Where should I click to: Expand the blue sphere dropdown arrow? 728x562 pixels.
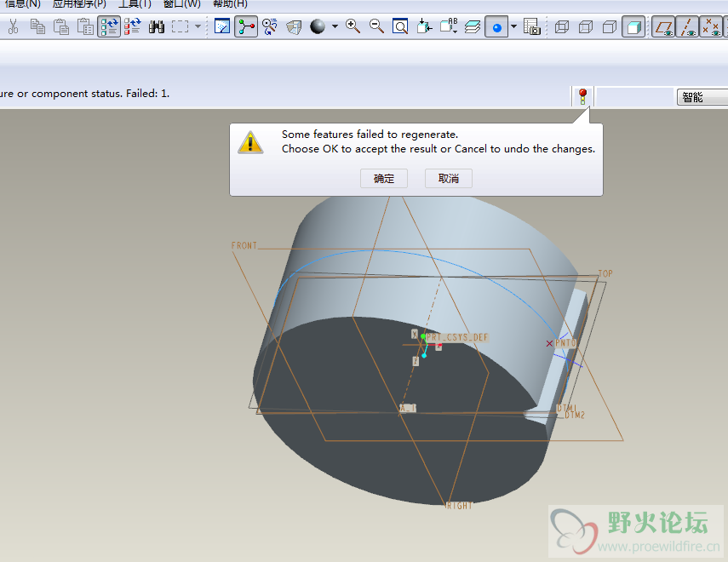pos(513,26)
